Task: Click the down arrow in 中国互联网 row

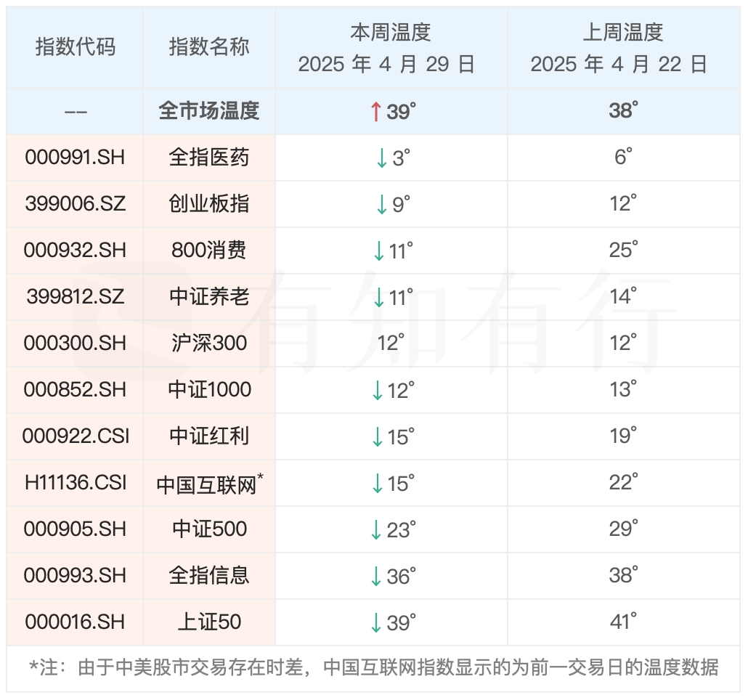Action: click(378, 484)
